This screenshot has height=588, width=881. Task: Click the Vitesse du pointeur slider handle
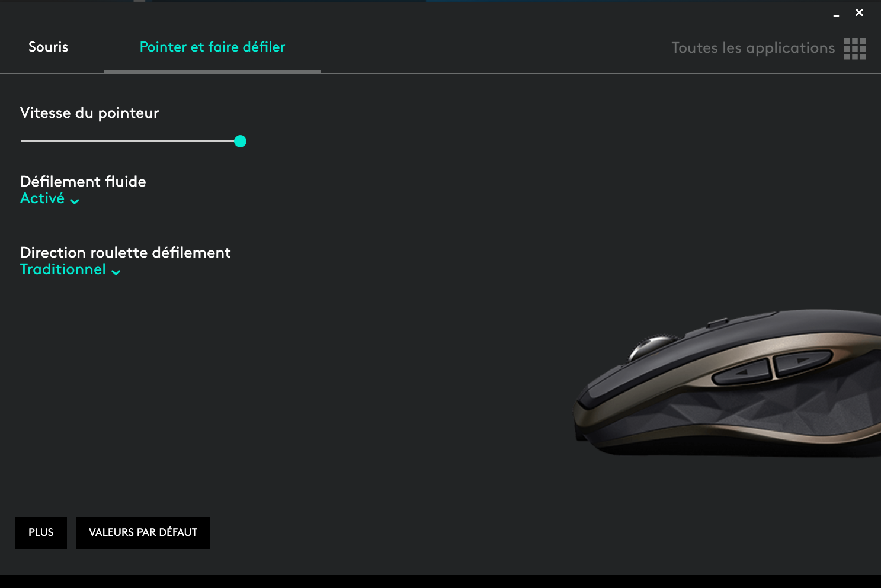point(240,141)
